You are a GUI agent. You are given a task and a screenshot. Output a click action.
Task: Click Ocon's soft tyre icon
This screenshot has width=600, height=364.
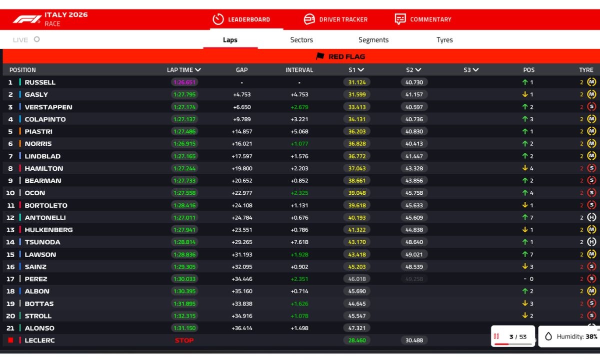pyautogui.click(x=591, y=193)
